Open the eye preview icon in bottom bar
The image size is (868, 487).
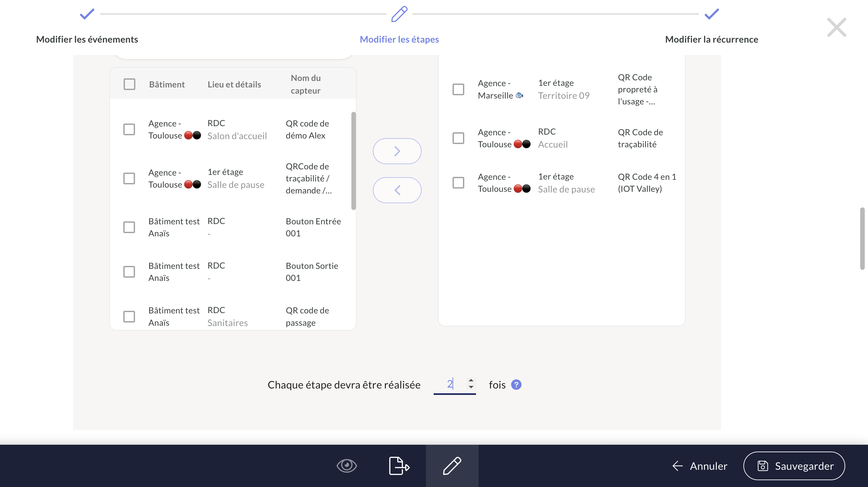[346, 466]
